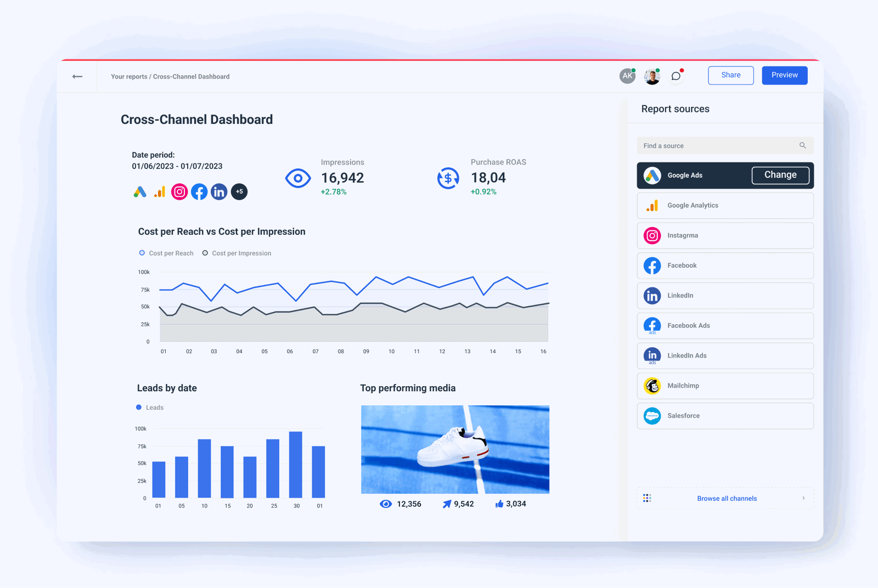The width and height of the screenshot is (878, 588).
Task: Toggle the Leads legend in Leads by date
Action: (138, 407)
